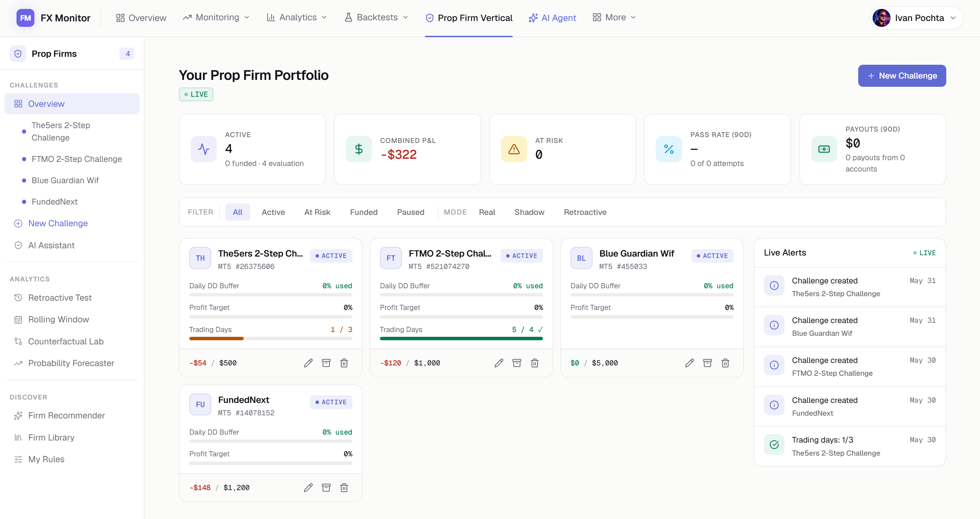Open the AI Agent nav item
This screenshot has height=519, width=980.
click(552, 18)
